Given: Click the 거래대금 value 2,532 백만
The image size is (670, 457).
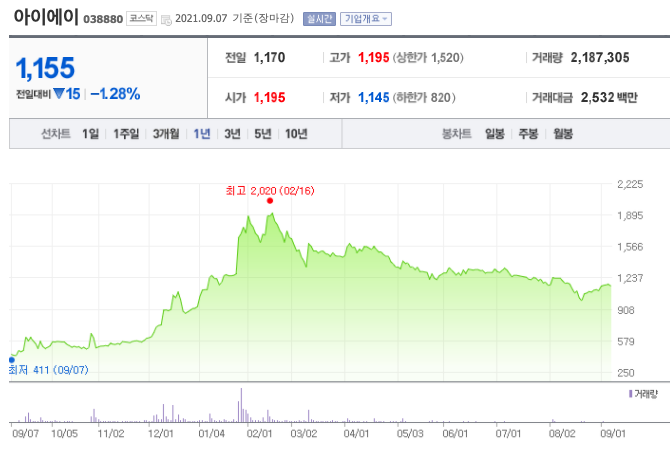Looking at the screenshot, I should [609, 98].
